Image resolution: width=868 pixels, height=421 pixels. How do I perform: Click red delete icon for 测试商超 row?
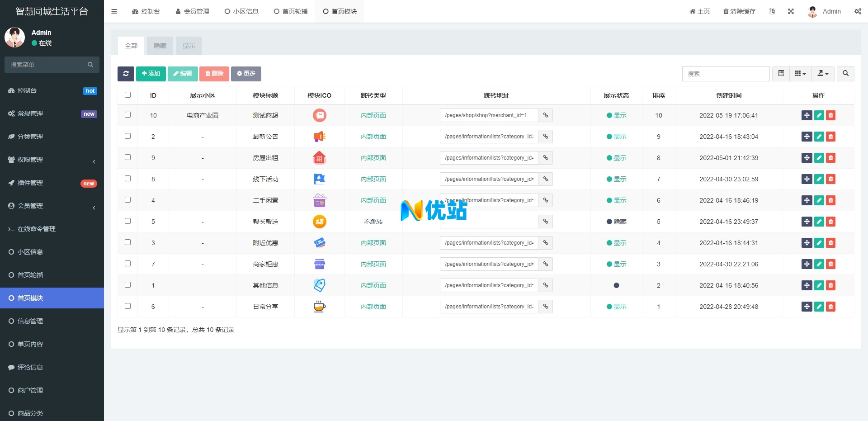coord(830,115)
